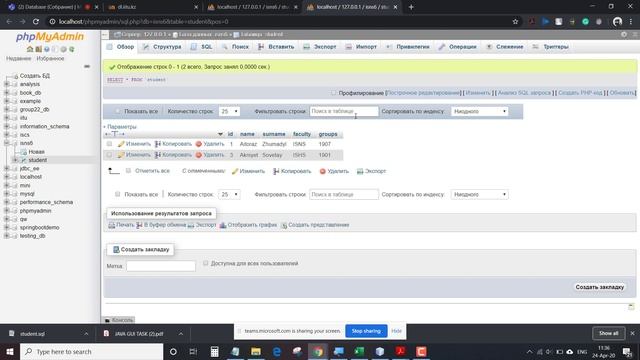Screen dimensions: 640x360
Task: Open File Explorer from the taskbar
Action: point(256,351)
